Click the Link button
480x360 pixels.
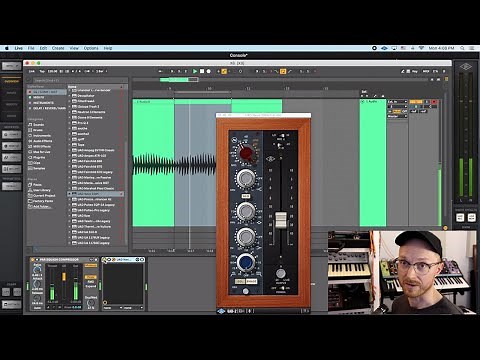coord(32,71)
